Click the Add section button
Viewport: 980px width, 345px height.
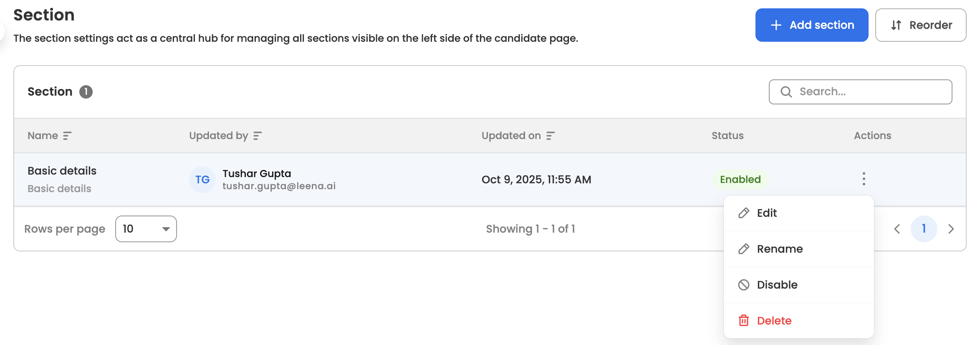[811, 25]
